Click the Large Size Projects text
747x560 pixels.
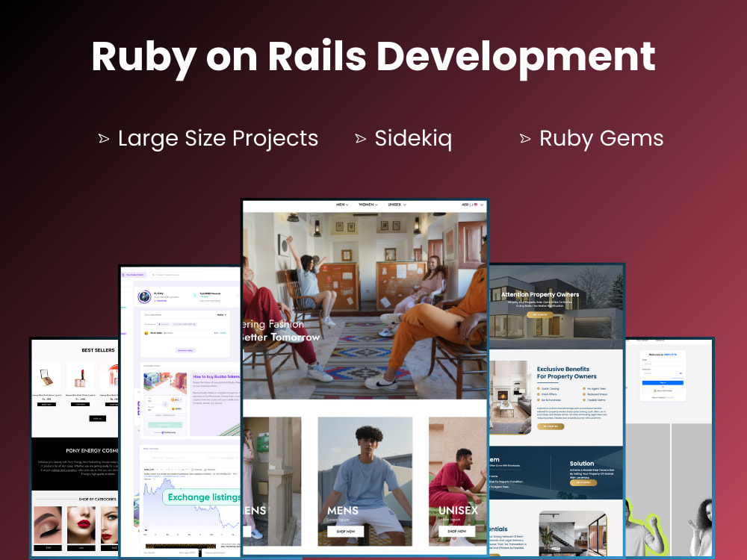[x=218, y=139]
